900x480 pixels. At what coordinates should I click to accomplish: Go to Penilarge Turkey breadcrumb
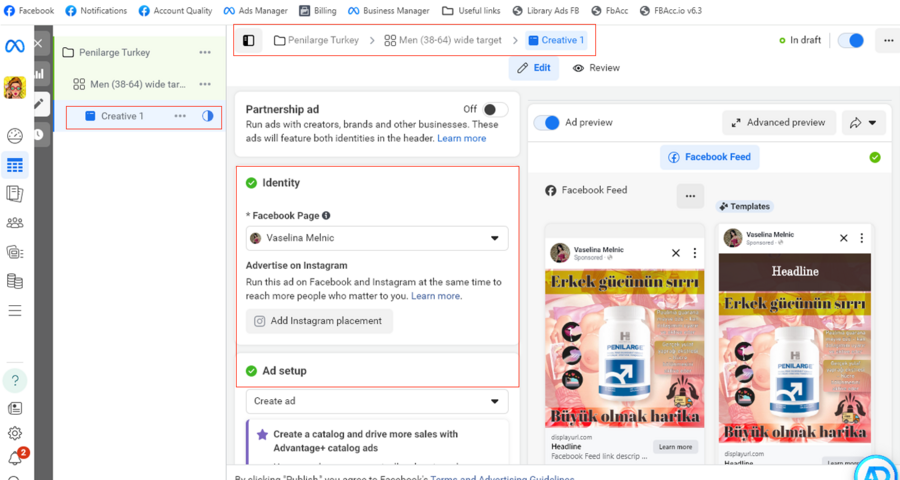point(316,40)
